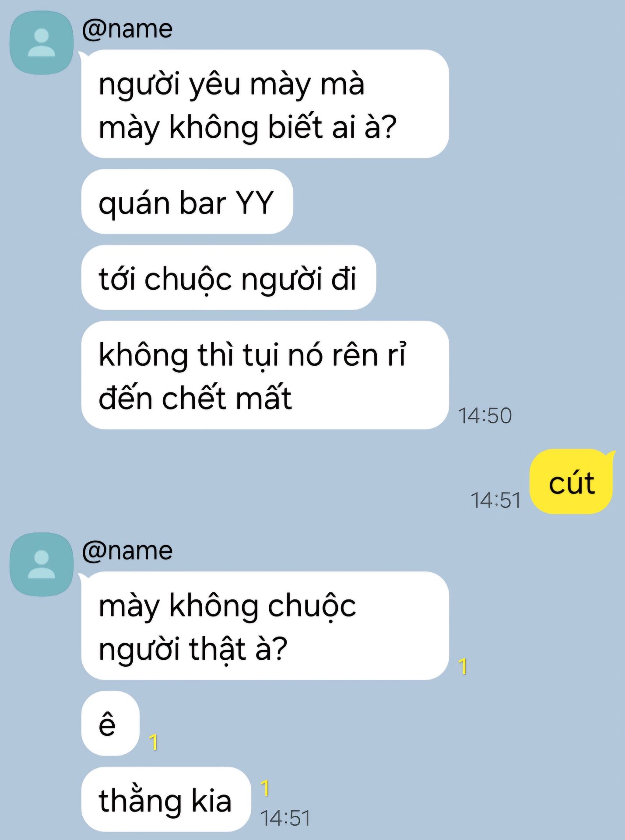Viewport: 625px width, 840px height.
Task: Tap the 'tới chuộc người đi' bubble
Action: (228, 277)
